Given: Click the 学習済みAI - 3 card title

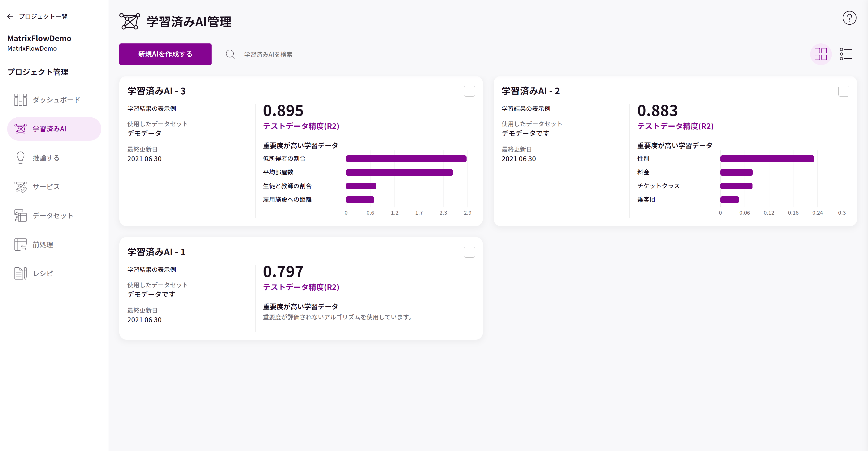Looking at the screenshot, I should 156,91.
